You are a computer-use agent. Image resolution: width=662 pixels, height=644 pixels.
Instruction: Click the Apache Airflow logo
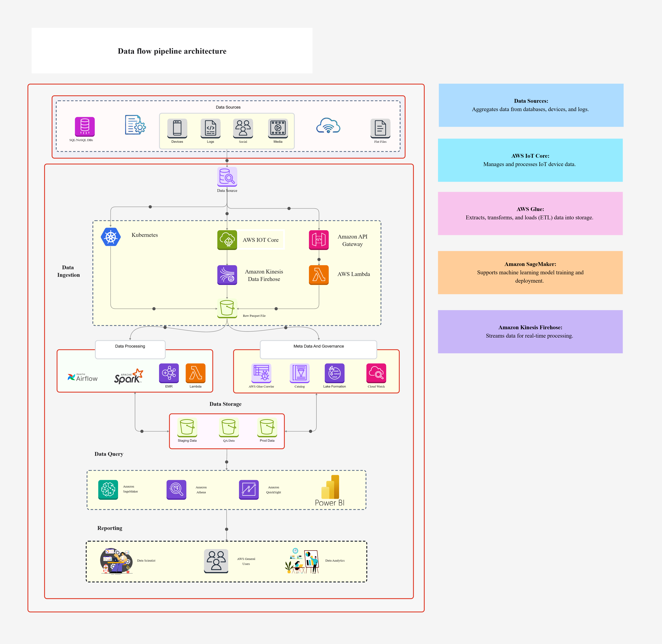point(83,377)
